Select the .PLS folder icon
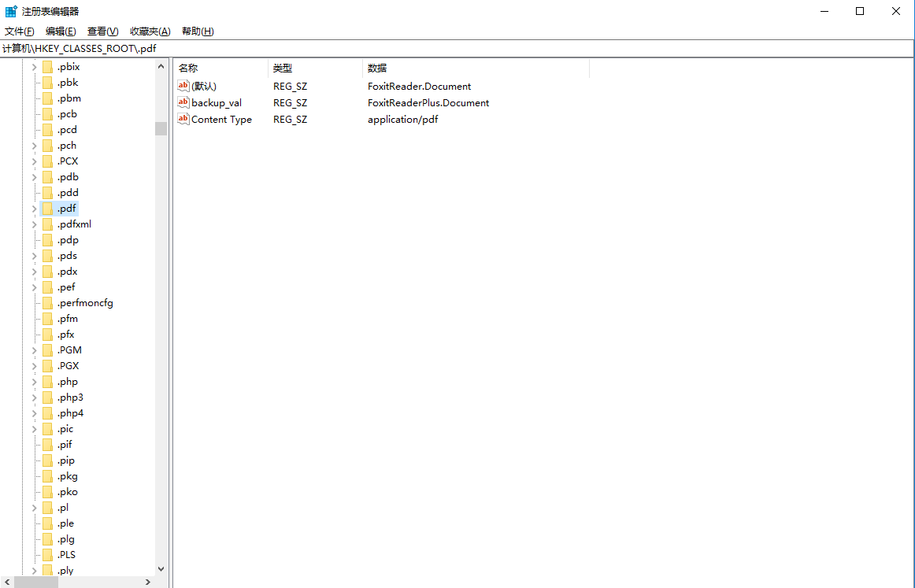The image size is (915, 588). click(49, 554)
